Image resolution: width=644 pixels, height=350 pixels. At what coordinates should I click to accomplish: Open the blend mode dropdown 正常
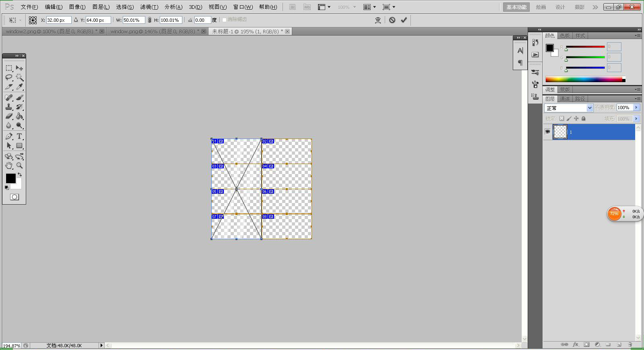pos(569,108)
